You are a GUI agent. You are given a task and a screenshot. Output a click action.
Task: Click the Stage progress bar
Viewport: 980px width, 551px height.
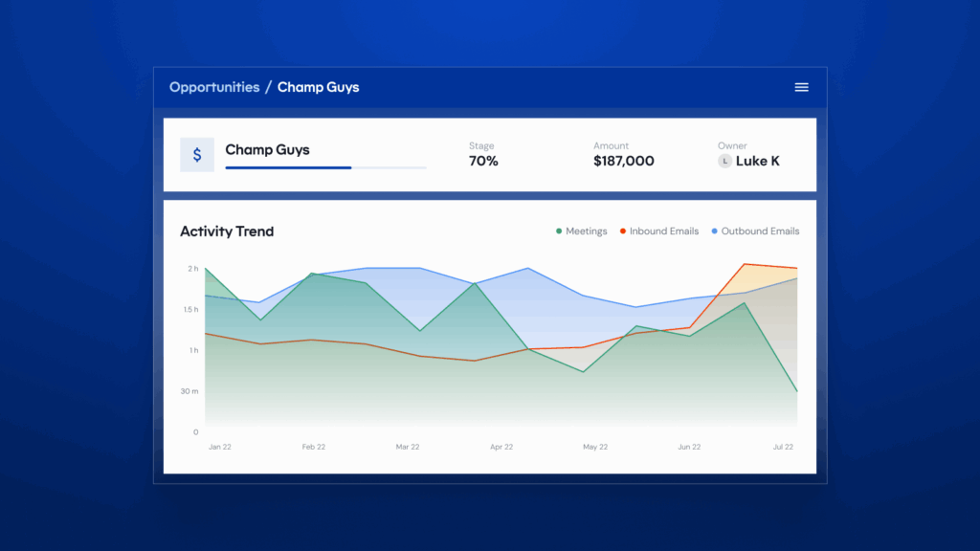pyautogui.click(x=325, y=167)
